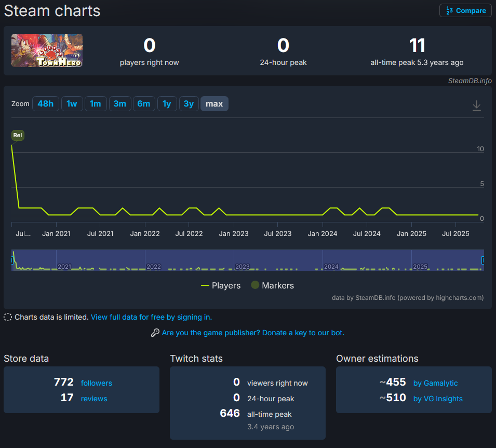Click the dashed circle limited-data icon

[8, 317]
